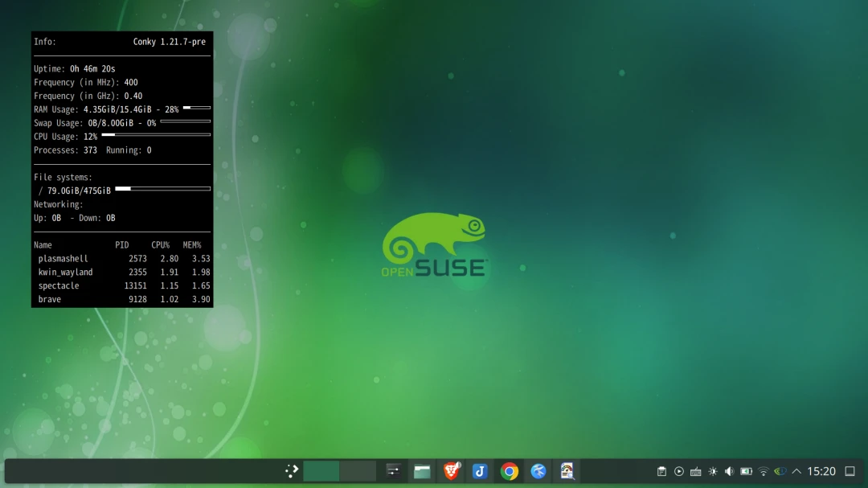Launch the blue bird app icon
This screenshot has width=868, height=488.
tap(538, 471)
